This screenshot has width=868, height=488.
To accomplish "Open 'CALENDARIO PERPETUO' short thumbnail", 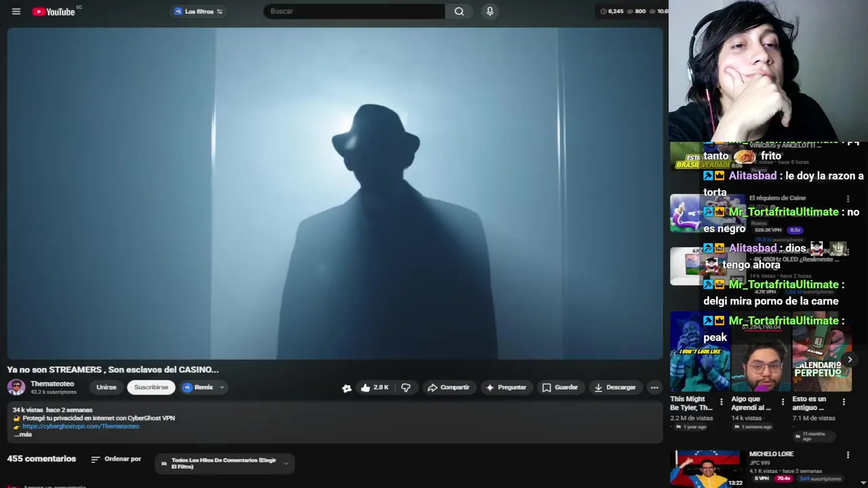I will [x=822, y=352].
